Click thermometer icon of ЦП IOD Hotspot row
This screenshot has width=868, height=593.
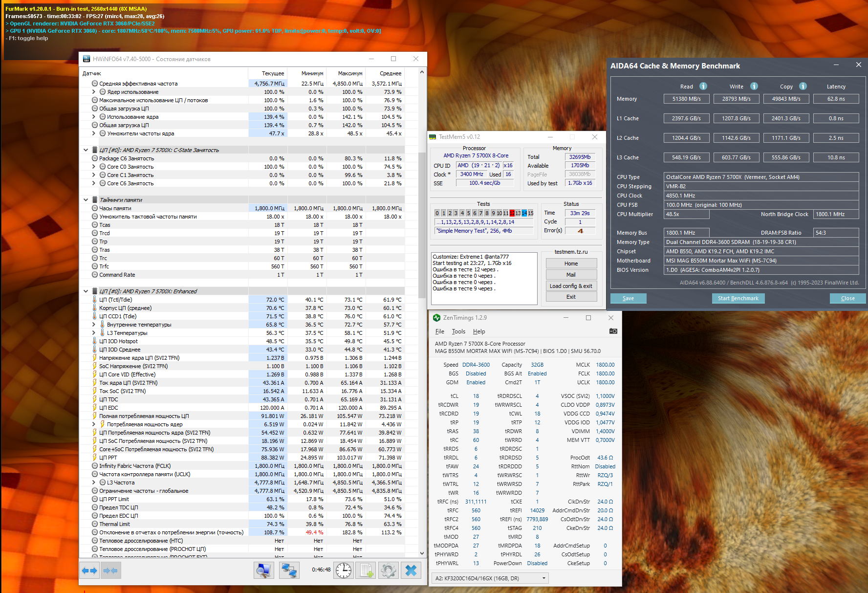[95, 341]
